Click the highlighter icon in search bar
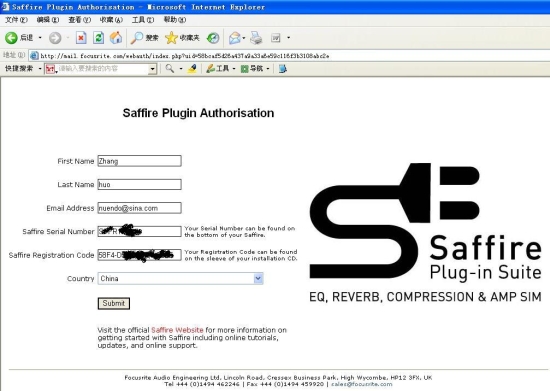550x391 pixels. (192, 69)
